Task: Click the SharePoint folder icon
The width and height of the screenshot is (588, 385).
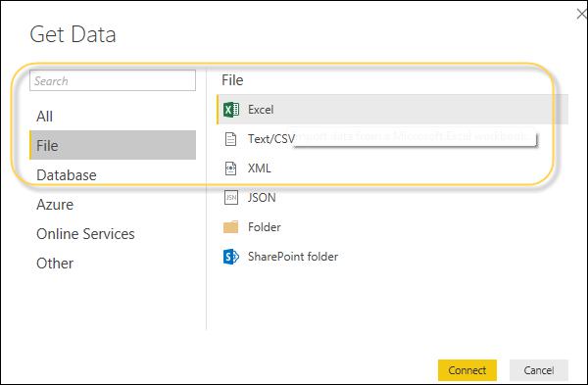Action: (x=231, y=257)
